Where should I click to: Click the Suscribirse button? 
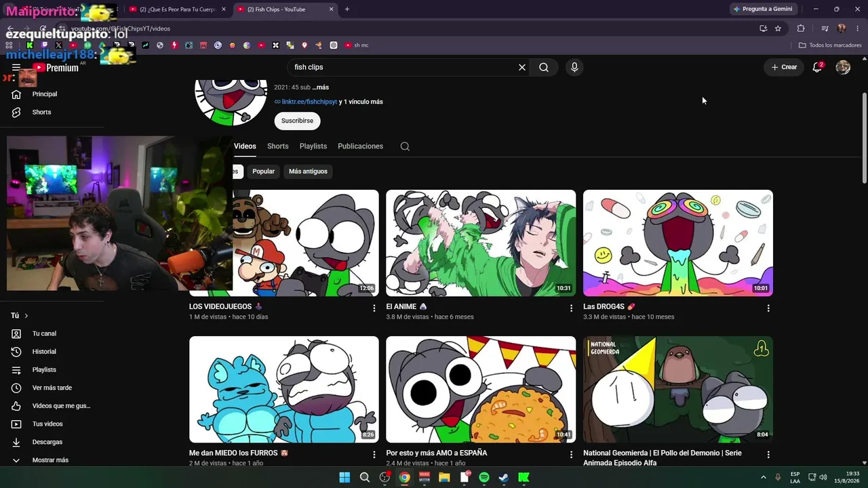pos(297,121)
